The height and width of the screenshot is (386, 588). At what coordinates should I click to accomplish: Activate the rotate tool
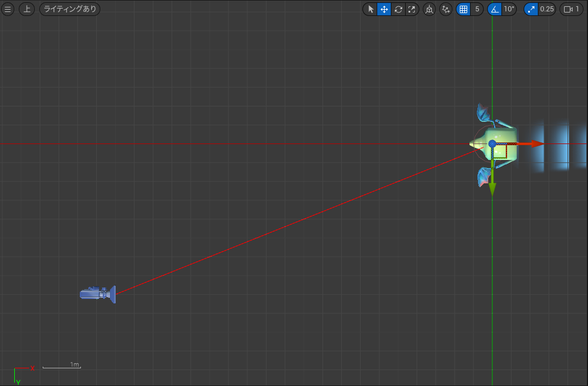click(x=398, y=9)
